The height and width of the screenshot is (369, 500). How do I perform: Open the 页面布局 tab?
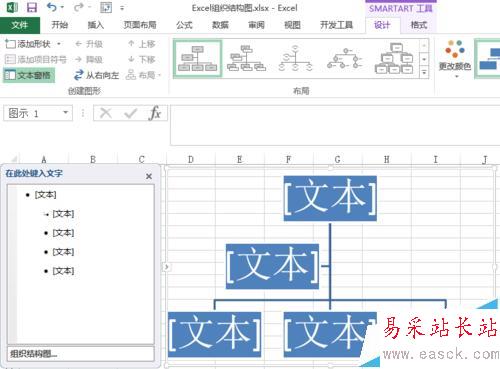pos(140,25)
